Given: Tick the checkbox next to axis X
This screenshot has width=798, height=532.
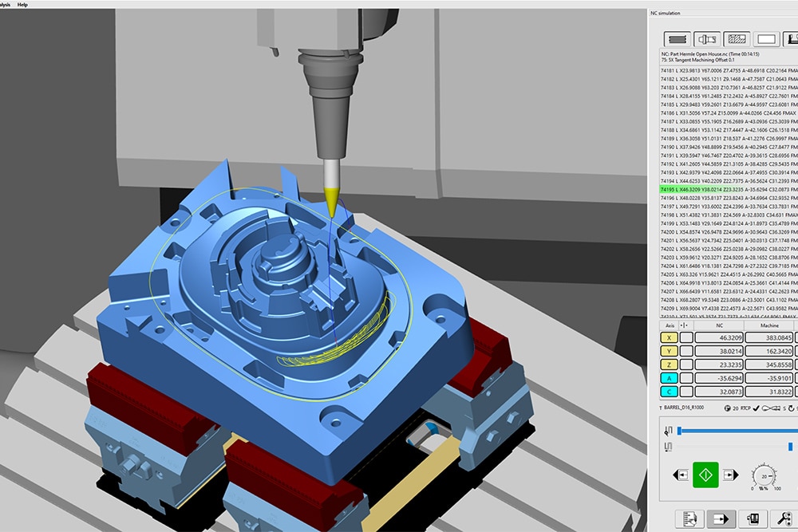Looking at the screenshot, I should click(x=686, y=337).
